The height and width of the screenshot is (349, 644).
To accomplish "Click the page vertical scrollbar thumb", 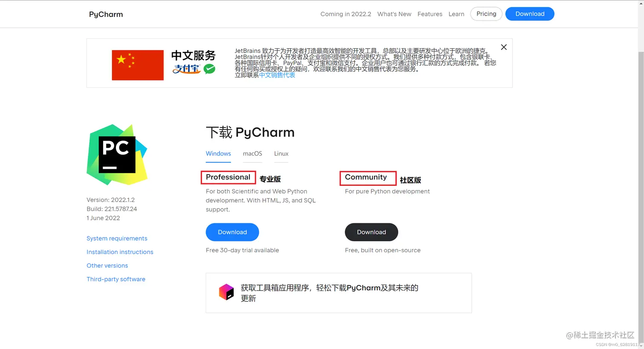I will click(x=641, y=198).
